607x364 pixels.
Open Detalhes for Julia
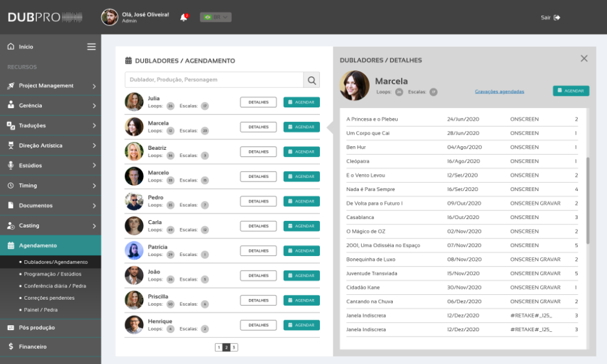pos(258,103)
